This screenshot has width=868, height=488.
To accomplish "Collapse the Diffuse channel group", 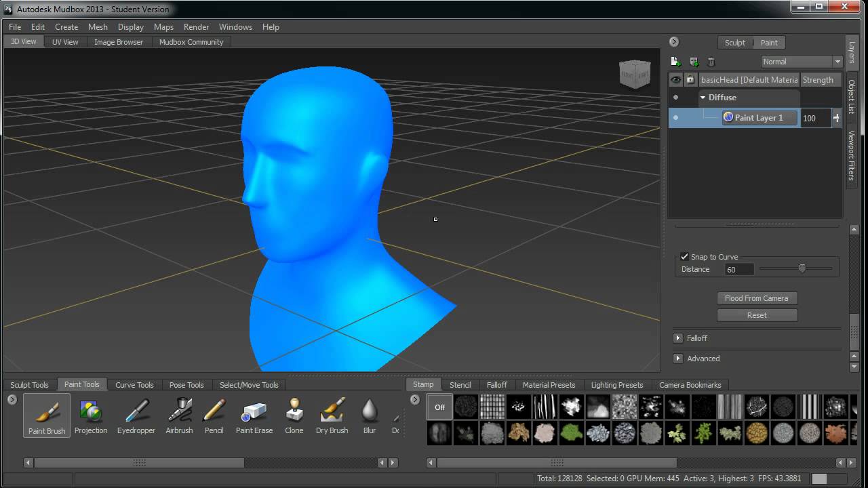I will click(x=703, y=97).
